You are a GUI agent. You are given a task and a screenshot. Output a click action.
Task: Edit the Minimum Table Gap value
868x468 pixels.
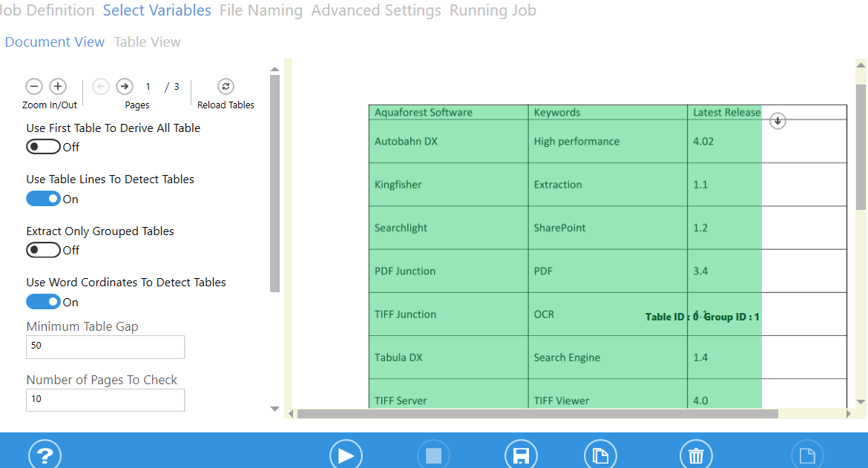[x=105, y=346]
